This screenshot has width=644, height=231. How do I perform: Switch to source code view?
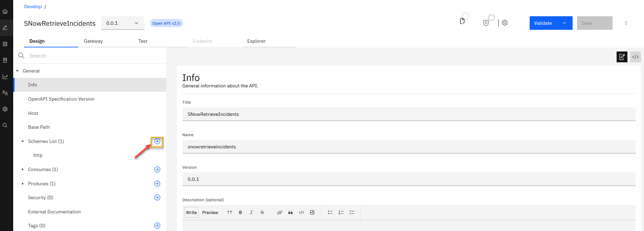[x=635, y=57]
